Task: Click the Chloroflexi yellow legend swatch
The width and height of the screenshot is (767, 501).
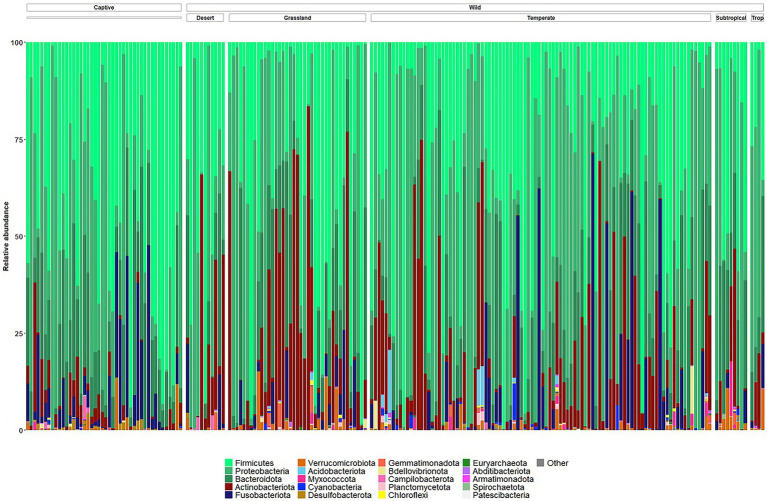Action: pos(382,495)
